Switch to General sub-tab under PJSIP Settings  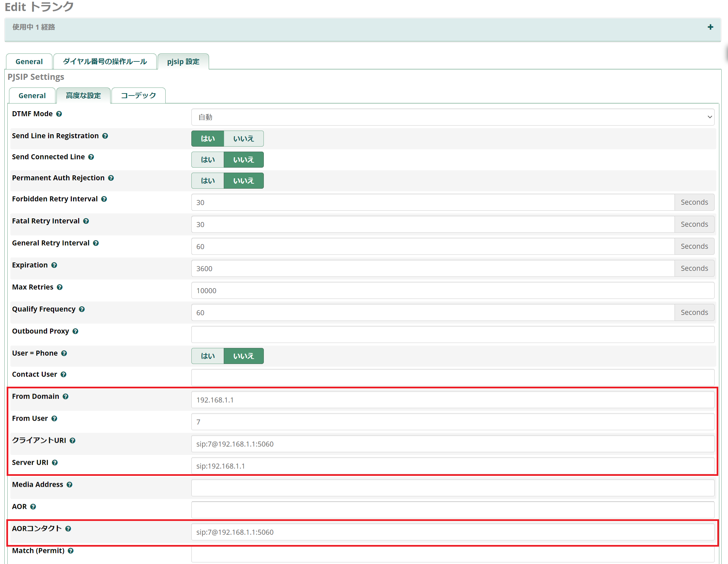click(x=32, y=96)
